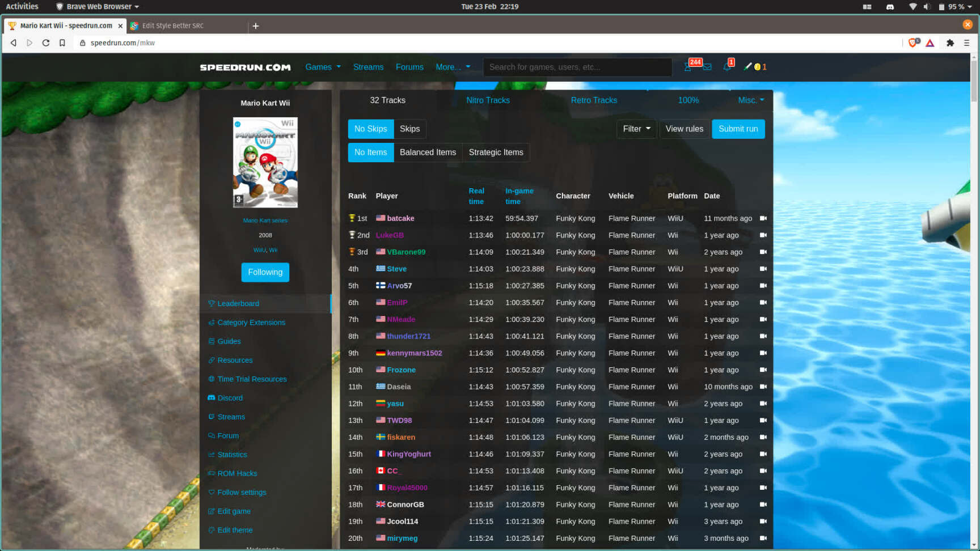The width and height of the screenshot is (980, 551).
Task: Bookmark this page
Action: click(x=62, y=43)
